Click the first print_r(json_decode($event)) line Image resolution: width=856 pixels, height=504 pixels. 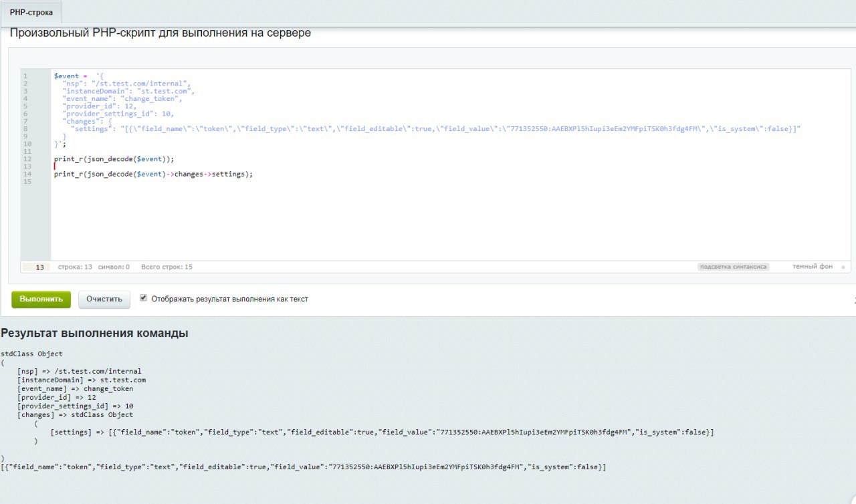pos(114,159)
